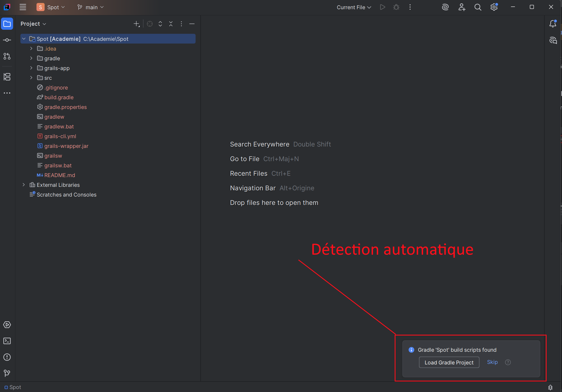Expand the grails-app folder
This screenshot has height=392, width=562.
click(x=31, y=68)
